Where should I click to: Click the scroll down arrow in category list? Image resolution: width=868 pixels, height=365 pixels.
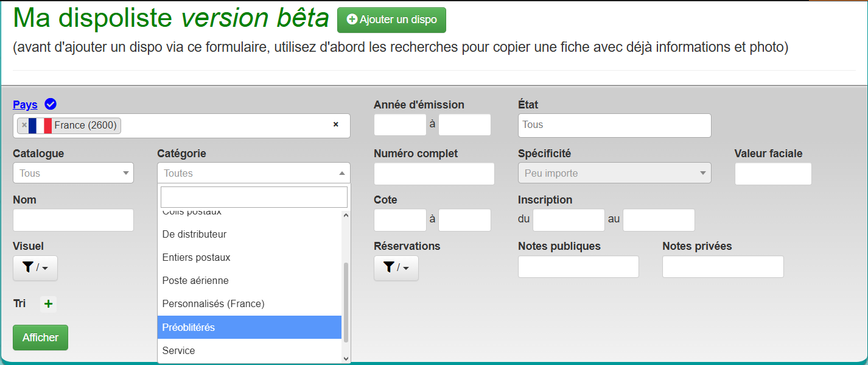point(346,359)
